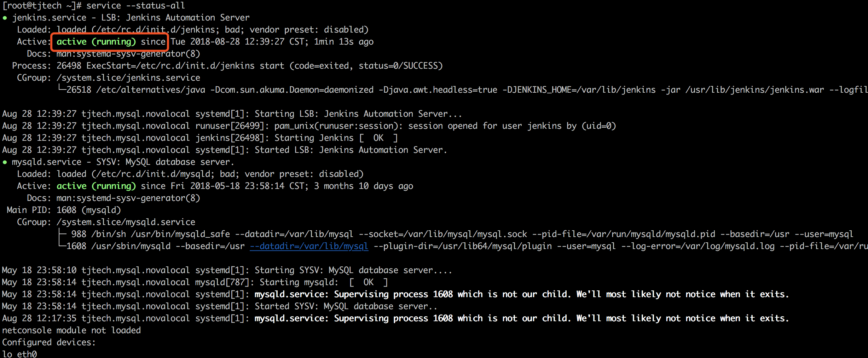Click the red-highlighted active (running) jenkins status
868x358 pixels.
coord(96,42)
